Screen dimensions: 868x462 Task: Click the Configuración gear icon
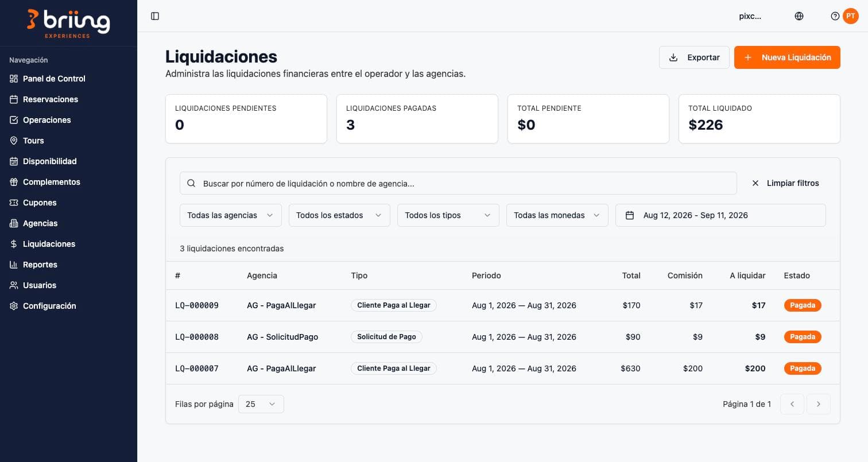[14, 306]
